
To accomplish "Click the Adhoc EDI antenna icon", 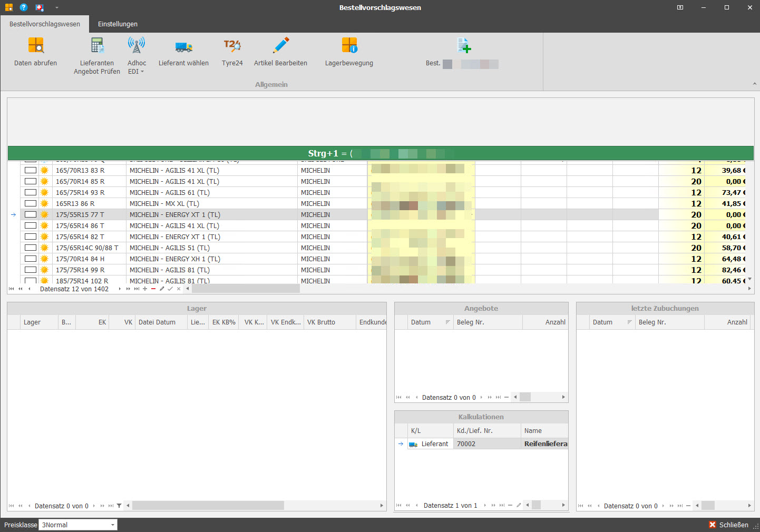I will [x=137, y=45].
